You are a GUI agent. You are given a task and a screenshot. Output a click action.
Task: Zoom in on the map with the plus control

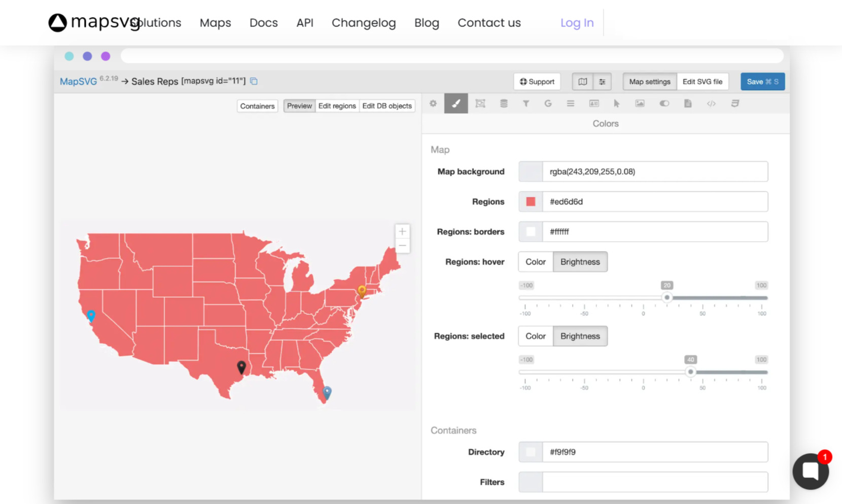(402, 231)
